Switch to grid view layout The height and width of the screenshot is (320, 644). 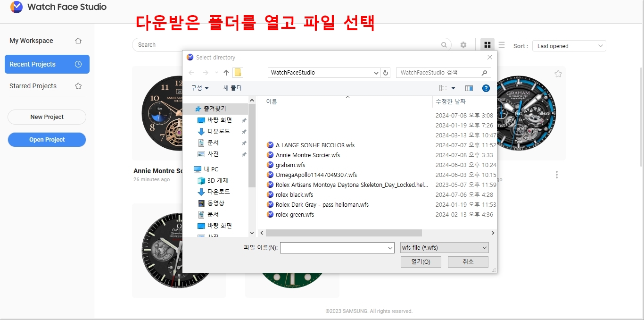(x=487, y=45)
